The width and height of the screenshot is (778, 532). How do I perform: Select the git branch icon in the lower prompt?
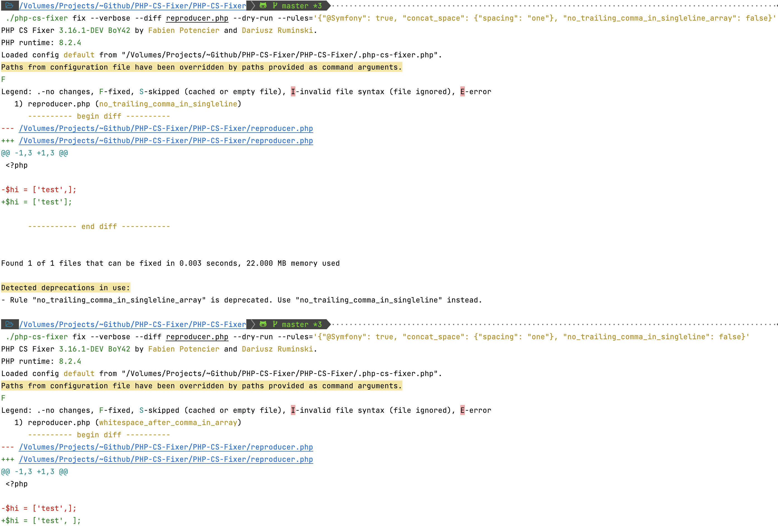pyautogui.click(x=274, y=324)
